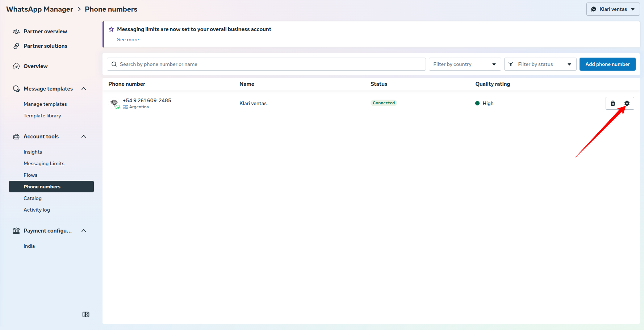Viewport: 644px width, 330px height.
Task: Open the Insights menu item
Action: click(33, 152)
